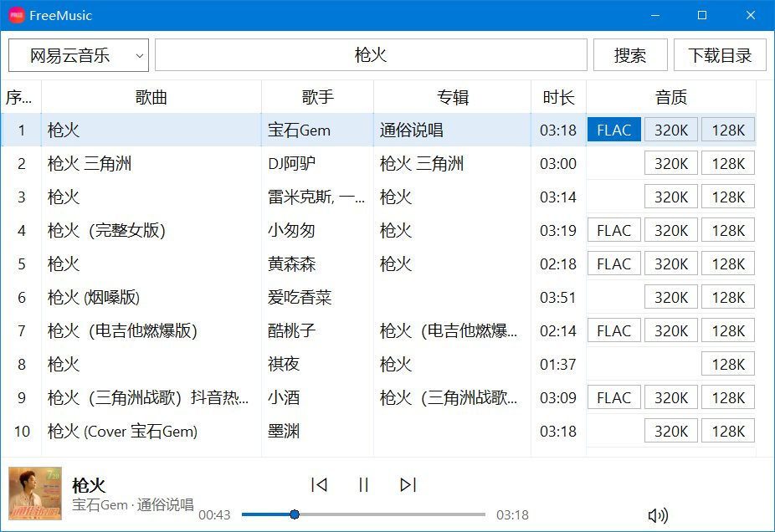Open the 网易云音乐 source dropdown
Image resolution: width=775 pixels, height=532 pixels.
[x=79, y=55]
